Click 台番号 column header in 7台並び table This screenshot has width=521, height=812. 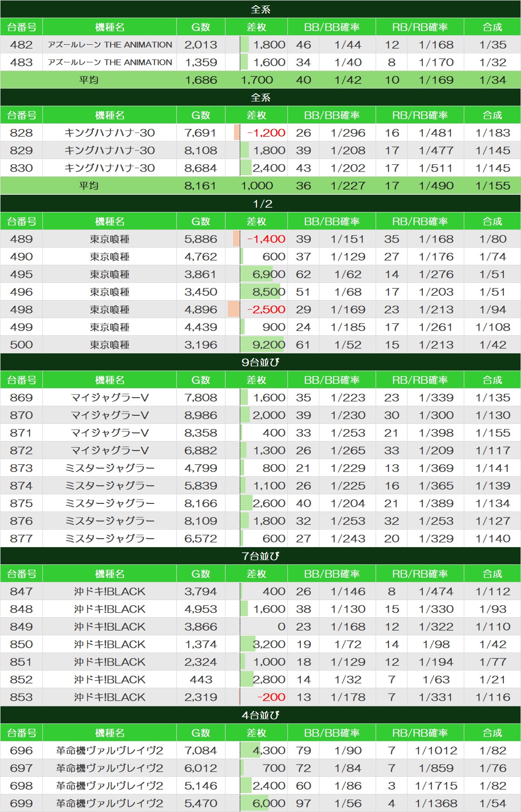pos(21,574)
